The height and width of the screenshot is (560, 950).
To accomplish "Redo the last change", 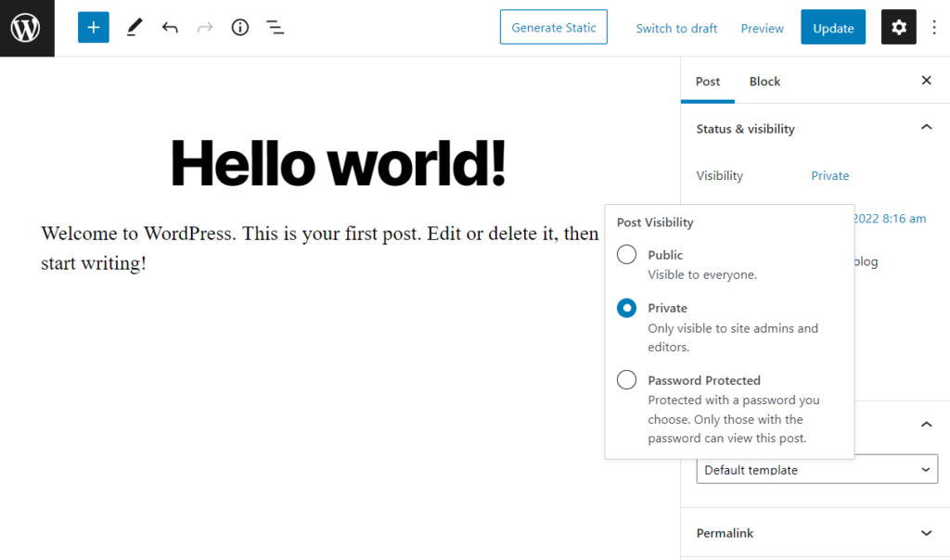I will point(205,27).
